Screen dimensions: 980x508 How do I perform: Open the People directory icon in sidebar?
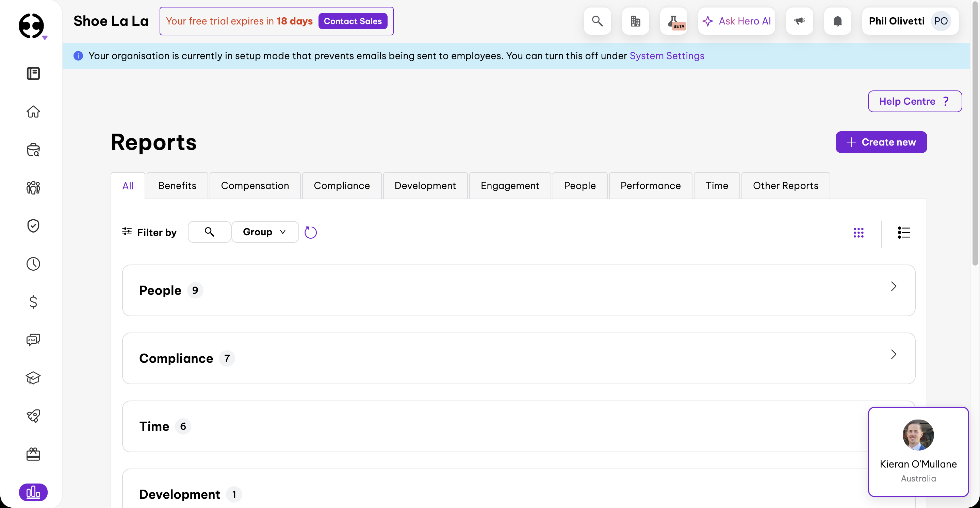(33, 187)
